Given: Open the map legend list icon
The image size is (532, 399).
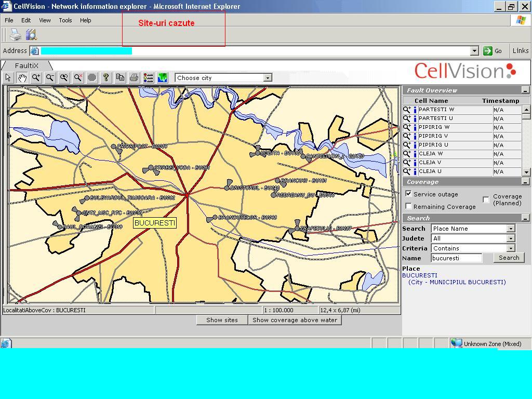Looking at the screenshot, I should (x=148, y=78).
